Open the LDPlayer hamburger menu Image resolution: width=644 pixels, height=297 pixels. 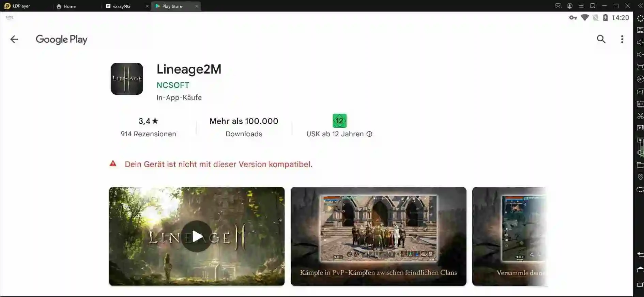[x=581, y=6]
